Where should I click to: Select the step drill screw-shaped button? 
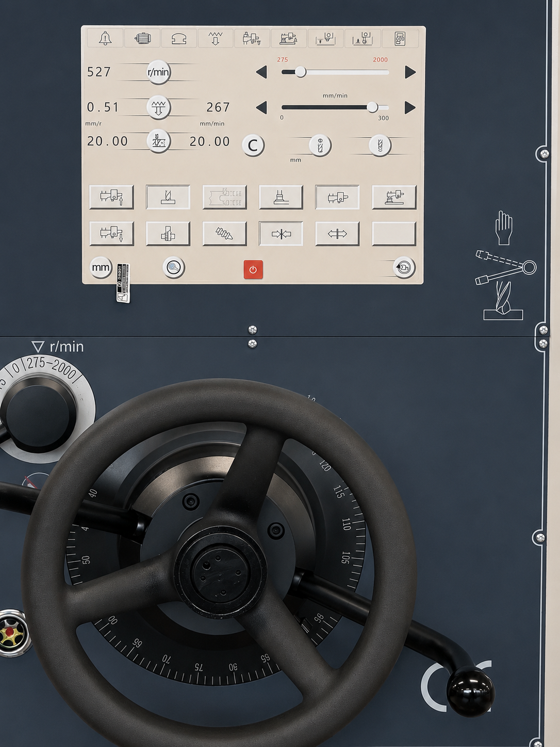pyautogui.click(x=224, y=234)
